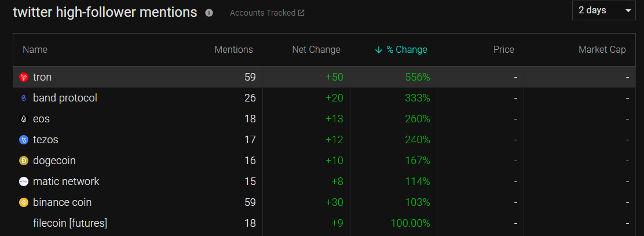Image resolution: width=644 pixels, height=236 pixels.
Task: Open the Accounts Tracked external link
Action: tap(267, 13)
